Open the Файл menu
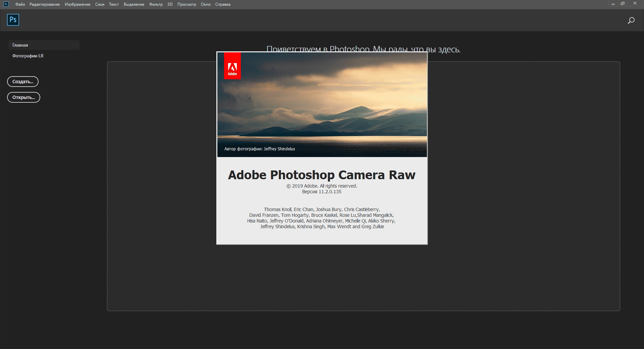 click(20, 4)
